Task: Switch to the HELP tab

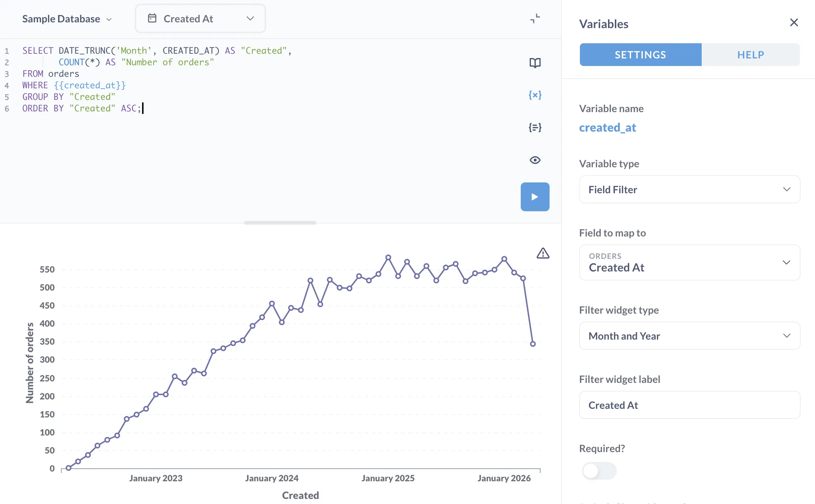Action: click(751, 54)
